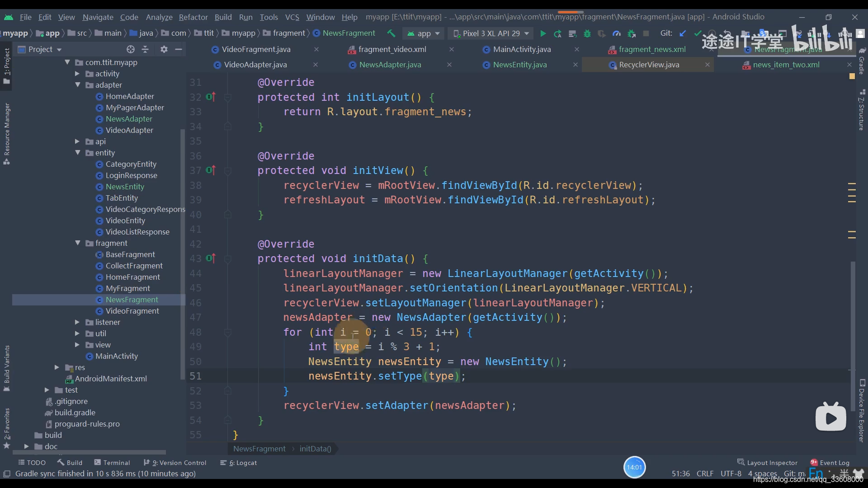Click Attach Debugger to Android Process icon
Viewport: 868px width, 488px height.
point(632,33)
